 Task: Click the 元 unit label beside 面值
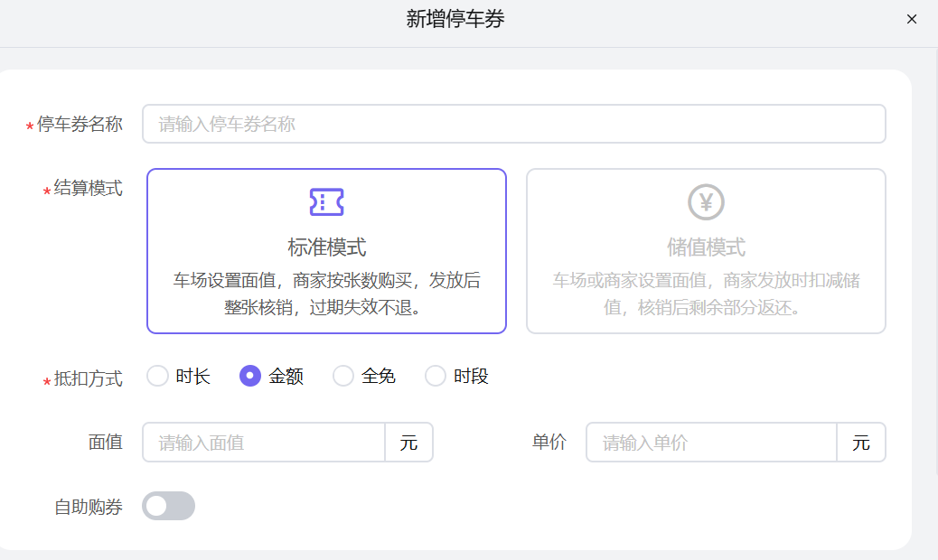point(409,443)
